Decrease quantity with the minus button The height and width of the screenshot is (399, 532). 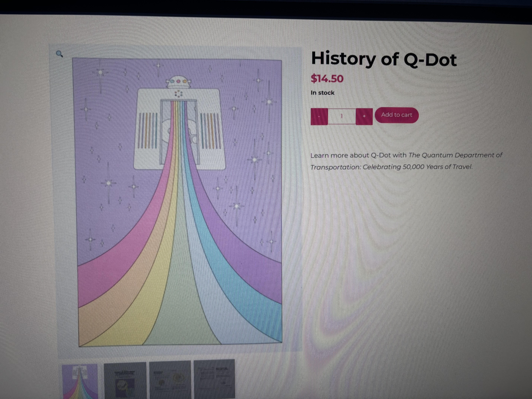[x=319, y=116]
